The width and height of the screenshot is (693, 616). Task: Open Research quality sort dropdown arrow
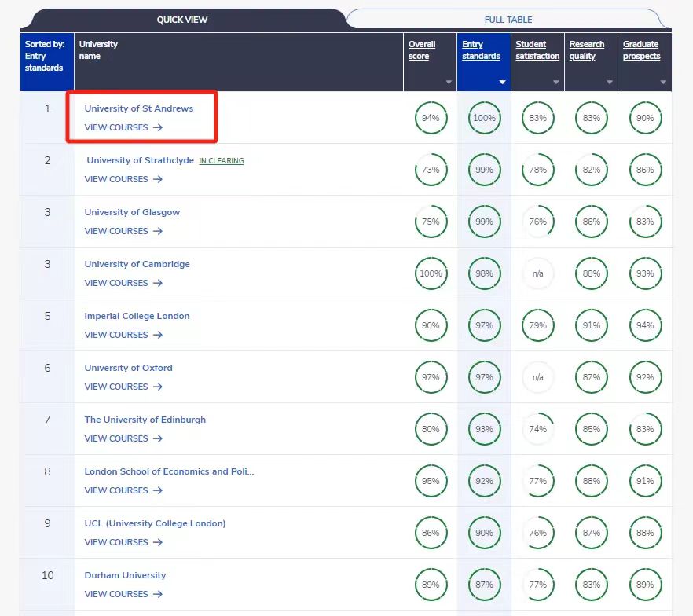click(610, 82)
